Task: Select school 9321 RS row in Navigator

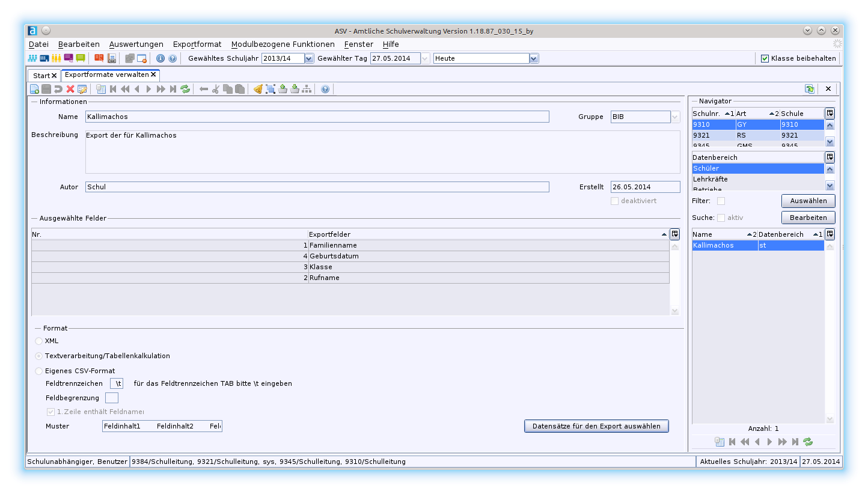Action: (758, 135)
